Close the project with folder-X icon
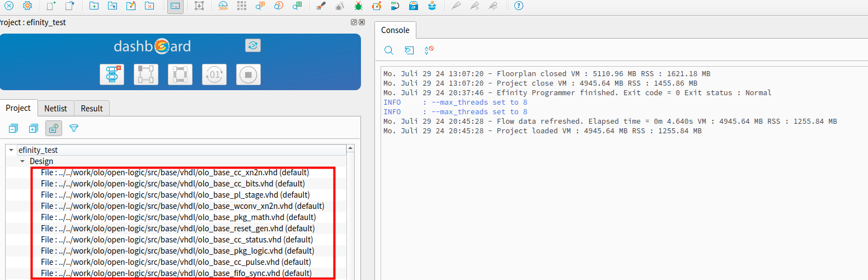The height and width of the screenshot is (280, 868). [x=149, y=6]
